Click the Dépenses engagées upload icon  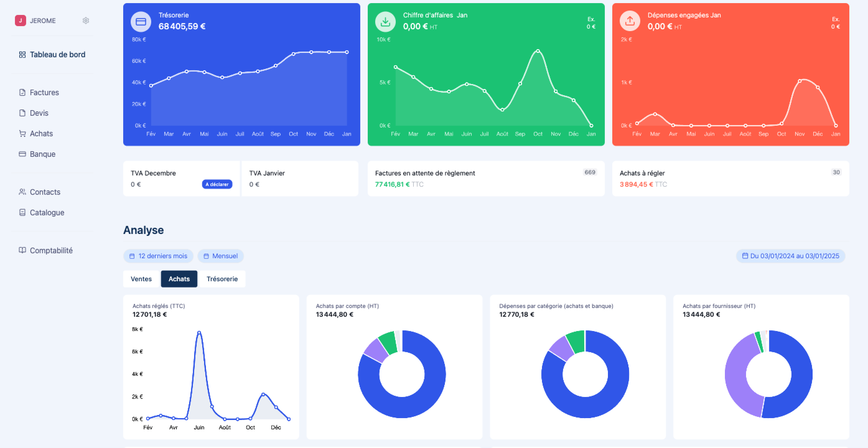(x=630, y=21)
